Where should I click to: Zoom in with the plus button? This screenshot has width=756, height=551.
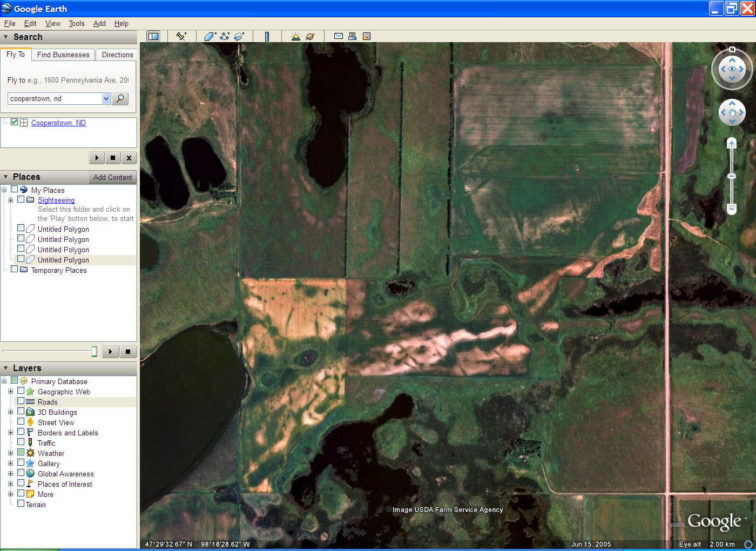point(732,143)
